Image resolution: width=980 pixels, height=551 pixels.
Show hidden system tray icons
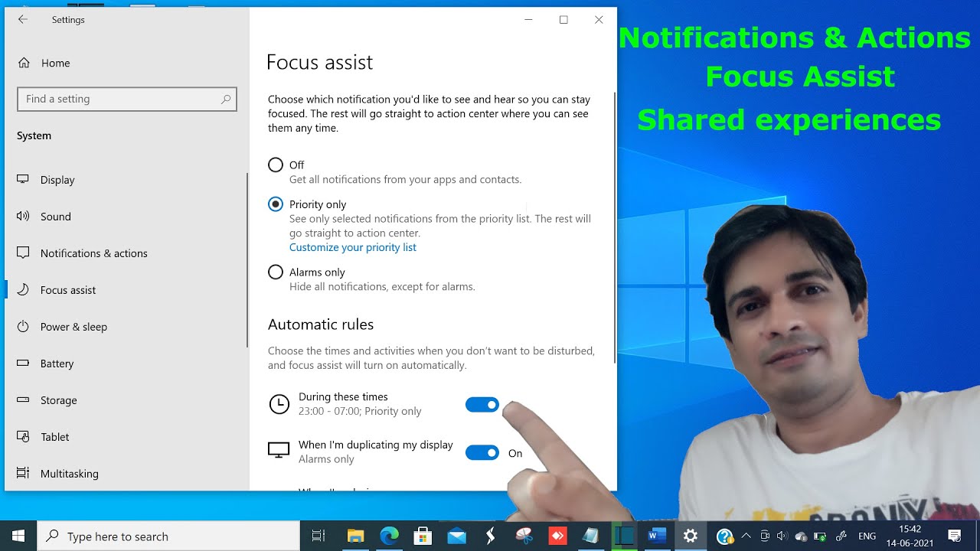(746, 536)
